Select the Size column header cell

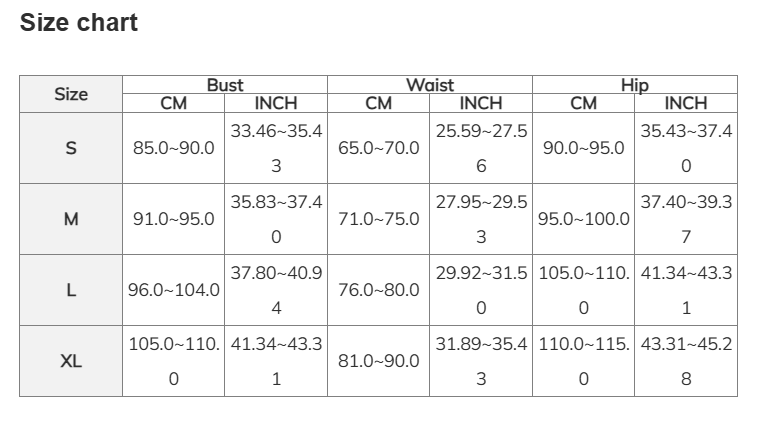tap(71, 94)
